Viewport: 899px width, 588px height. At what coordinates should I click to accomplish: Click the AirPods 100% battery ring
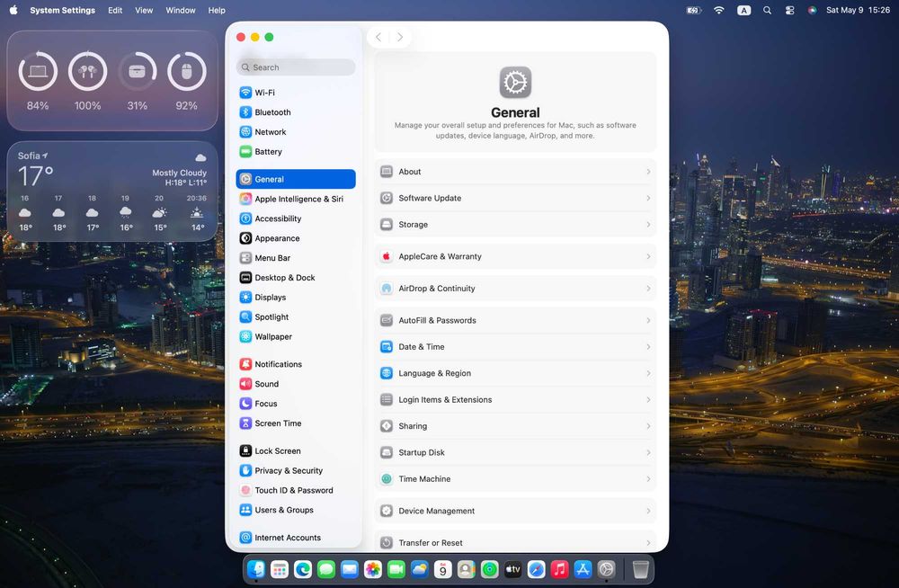(88, 72)
